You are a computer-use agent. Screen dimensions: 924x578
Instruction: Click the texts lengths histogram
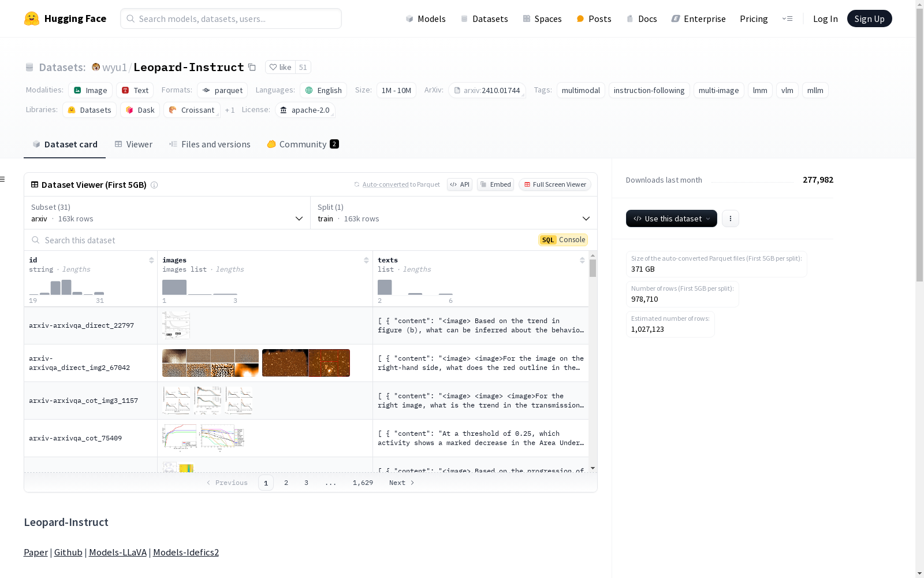coord(415,287)
